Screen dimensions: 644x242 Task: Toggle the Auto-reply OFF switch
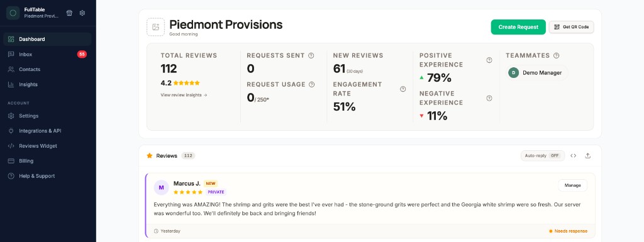coord(543,156)
